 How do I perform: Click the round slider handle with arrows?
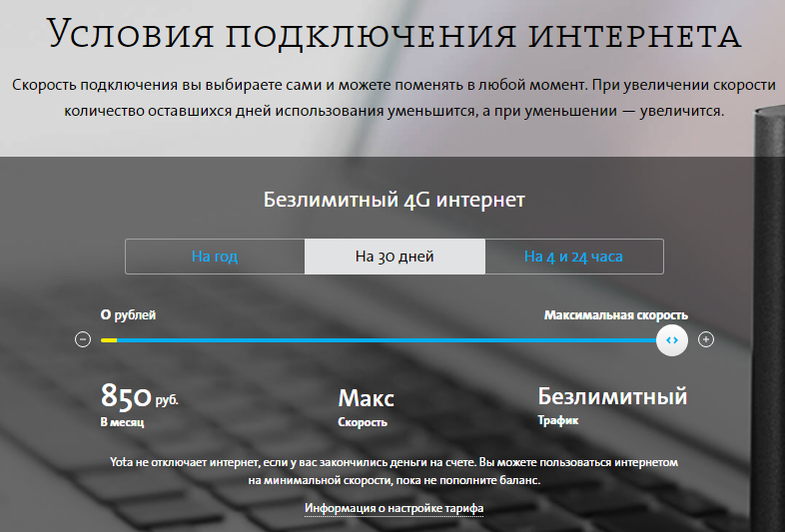click(x=672, y=339)
